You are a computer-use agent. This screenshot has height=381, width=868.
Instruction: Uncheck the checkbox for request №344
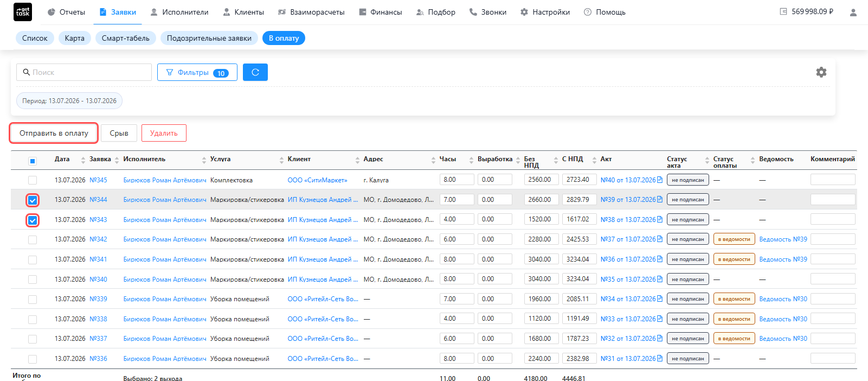[33, 200]
